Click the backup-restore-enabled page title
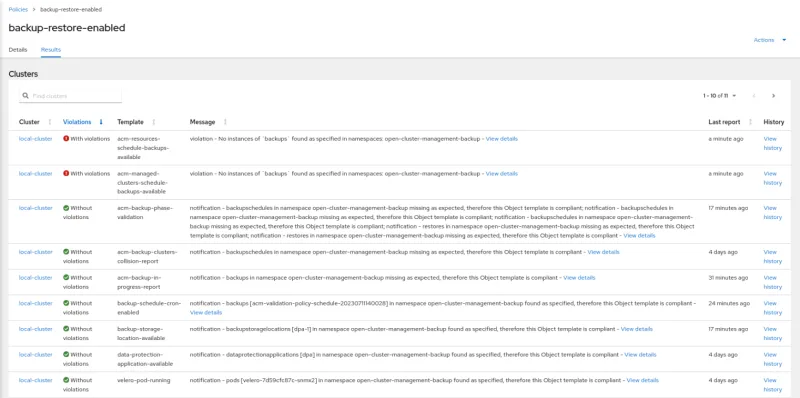The width and height of the screenshot is (800, 398). point(67,28)
